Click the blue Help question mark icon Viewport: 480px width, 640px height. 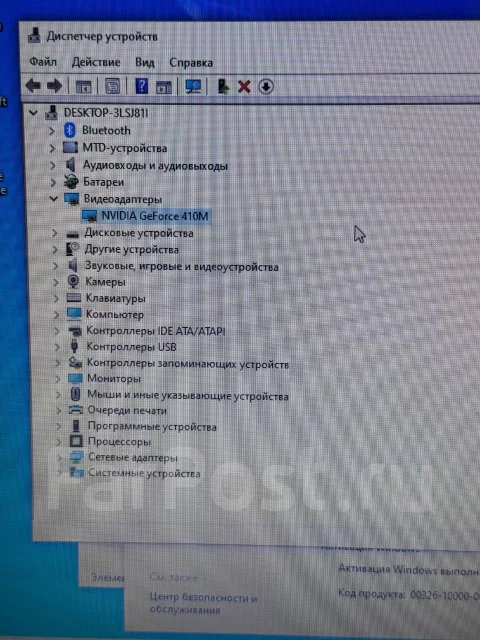point(142,86)
